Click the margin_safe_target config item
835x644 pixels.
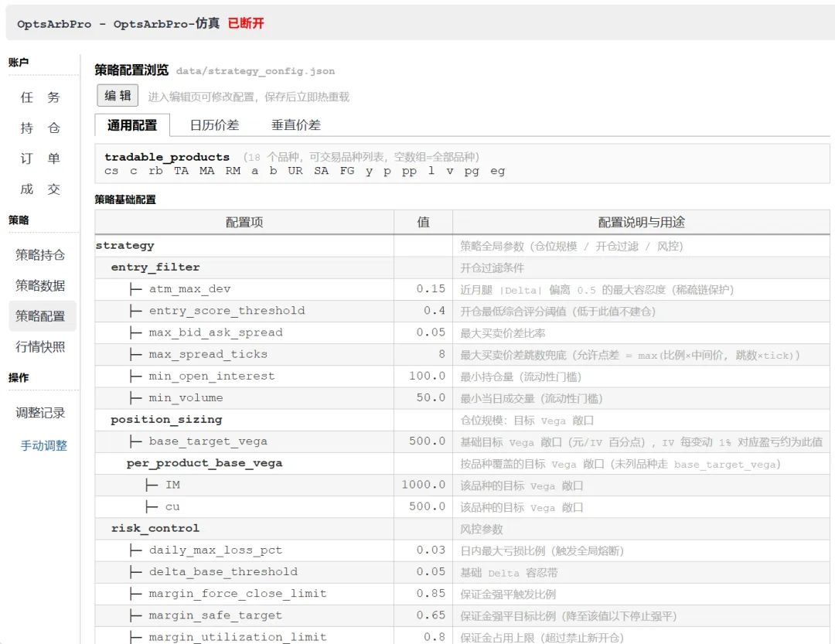(x=216, y=615)
